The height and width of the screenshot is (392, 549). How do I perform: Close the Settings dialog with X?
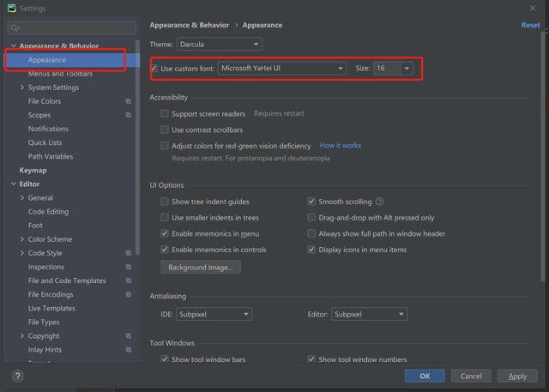(x=532, y=8)
